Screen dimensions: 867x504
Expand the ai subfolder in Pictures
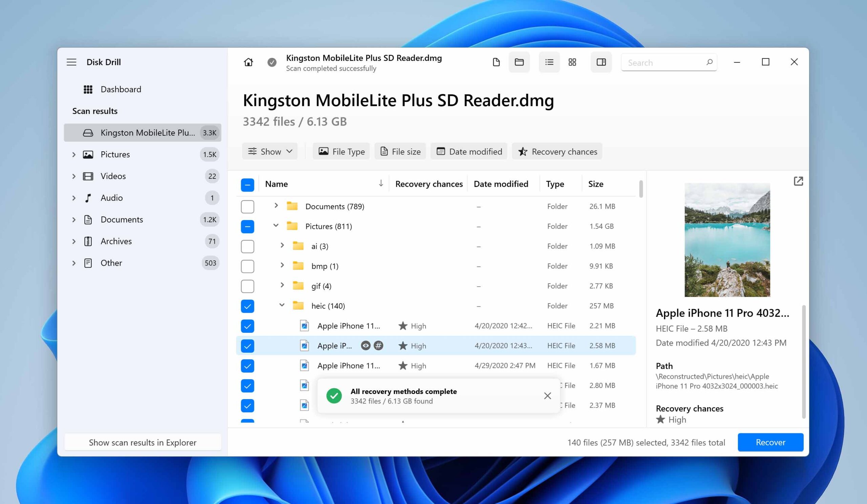281,246
